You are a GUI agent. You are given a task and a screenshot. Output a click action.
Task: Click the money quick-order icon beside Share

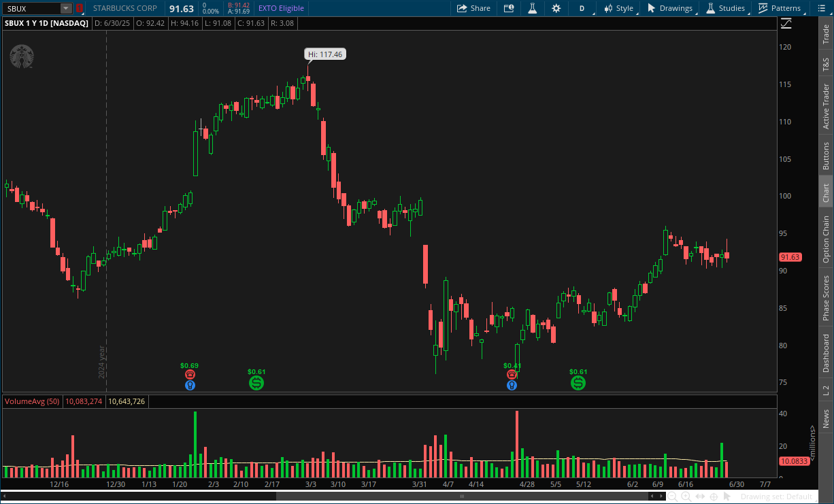click(509, 8)
